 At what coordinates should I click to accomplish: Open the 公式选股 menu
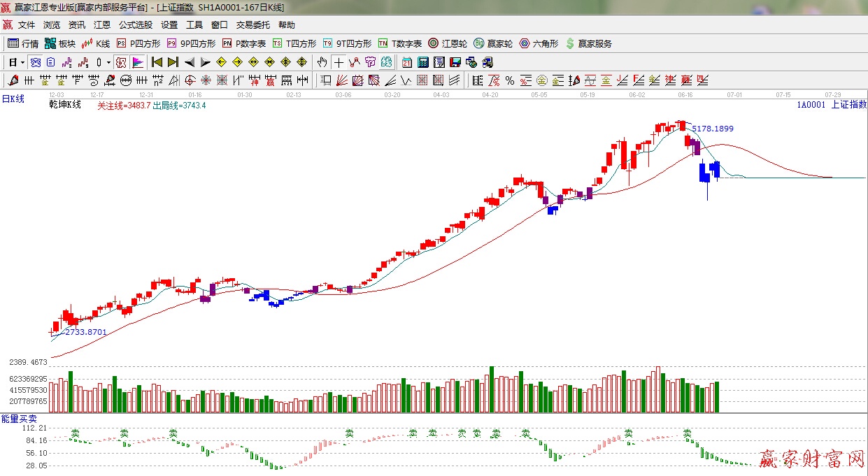(x=135, y=25)
